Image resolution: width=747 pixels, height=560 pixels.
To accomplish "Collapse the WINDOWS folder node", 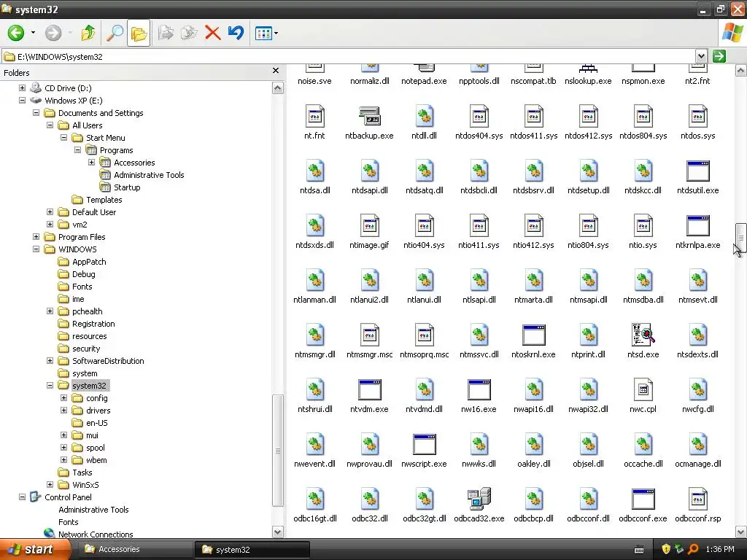I will pos(36,249).
